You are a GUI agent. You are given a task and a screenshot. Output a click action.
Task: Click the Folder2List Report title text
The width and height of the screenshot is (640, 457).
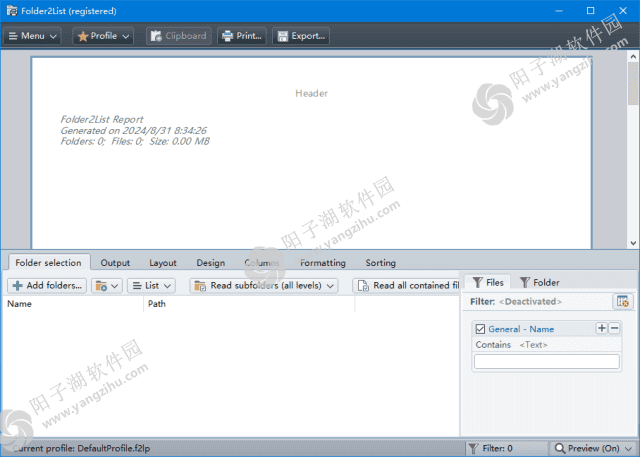(x=102, y=120)
